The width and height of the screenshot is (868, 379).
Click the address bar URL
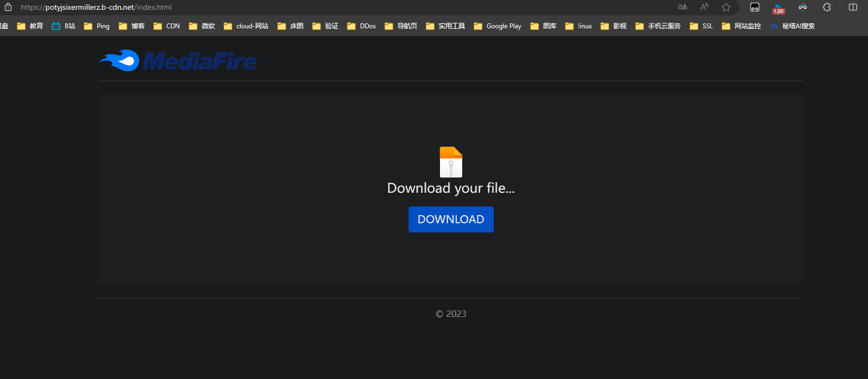pyautogui.click(x=96, y=8)
